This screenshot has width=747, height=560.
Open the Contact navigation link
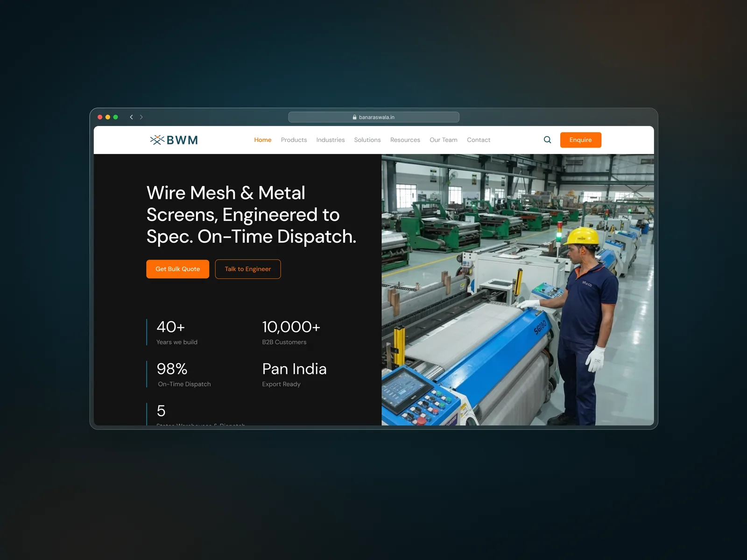tap(479, 140)
